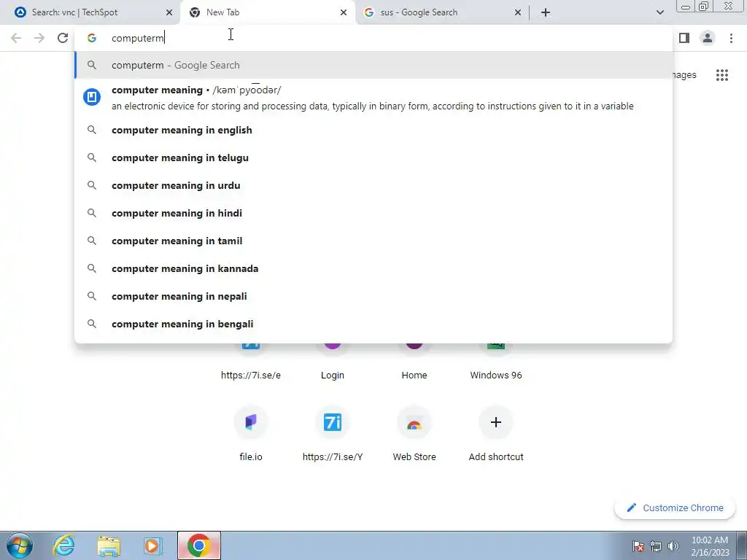Click the 'Customize Chrome' button
The width and height of the screenshot is (747, 560).
coord(675,508)
